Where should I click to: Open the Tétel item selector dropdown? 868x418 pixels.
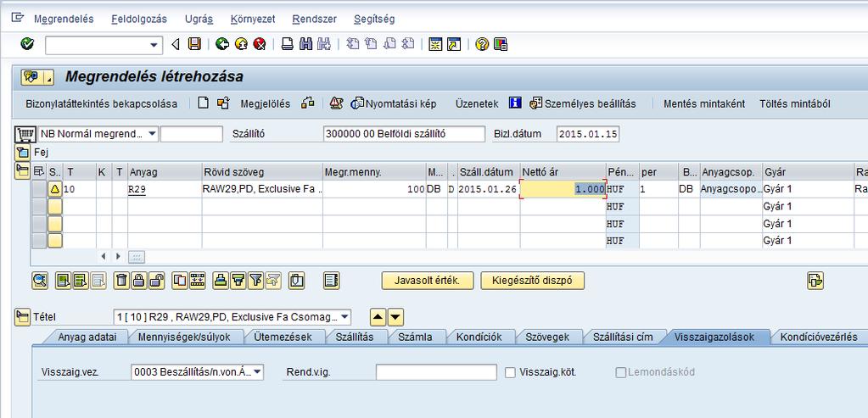344,317
